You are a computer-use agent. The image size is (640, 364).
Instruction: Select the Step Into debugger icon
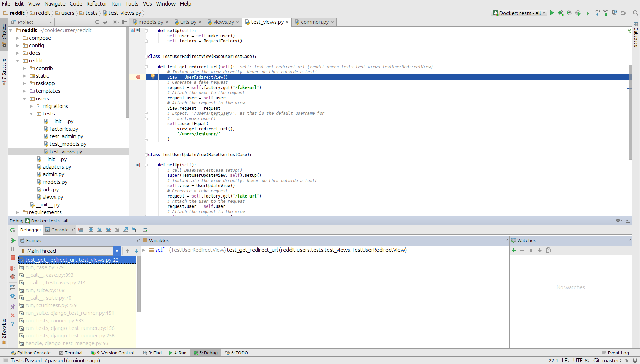[100, 230]
